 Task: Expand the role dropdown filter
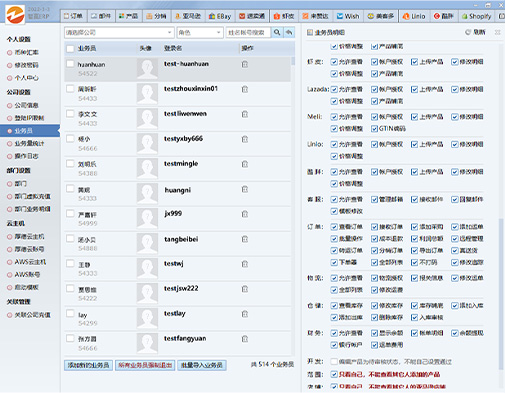pos(199,32)
